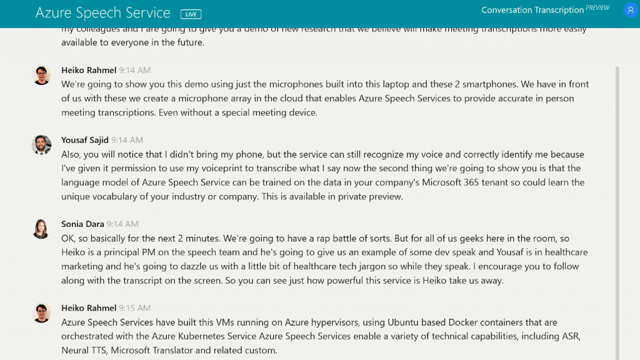Click the Azure Speech Service title

pos(103,13)
